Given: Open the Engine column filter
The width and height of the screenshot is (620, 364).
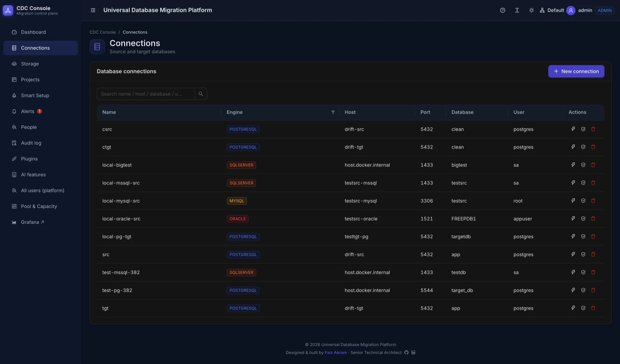Looking at the screenshot, I should point(333,112).
